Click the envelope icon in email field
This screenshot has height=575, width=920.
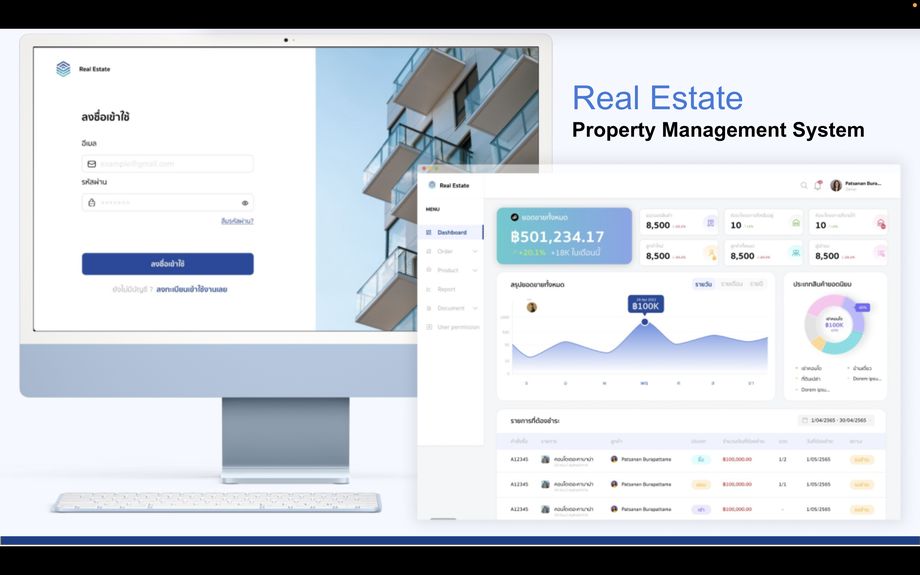pyautogui.click(x=92, y=164)
